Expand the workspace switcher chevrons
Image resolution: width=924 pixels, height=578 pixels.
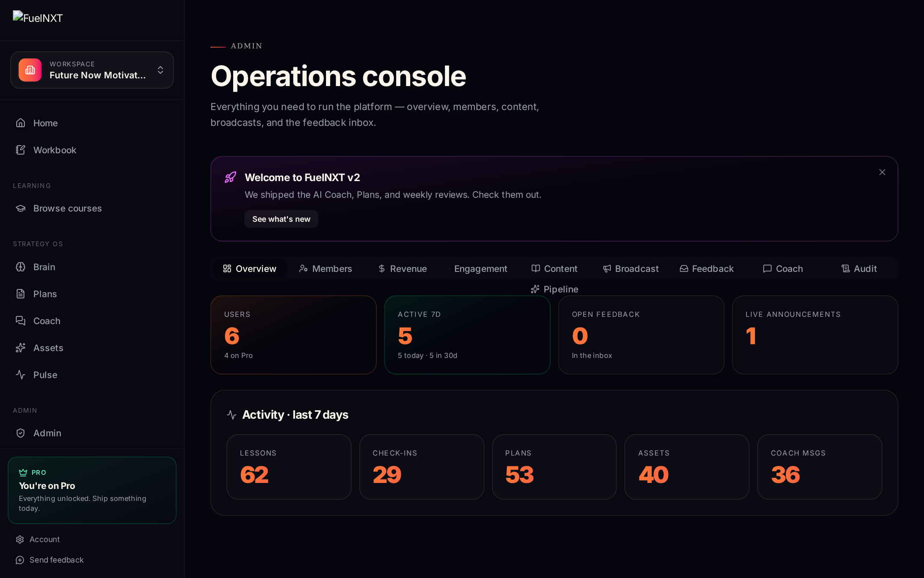[160, 70]
